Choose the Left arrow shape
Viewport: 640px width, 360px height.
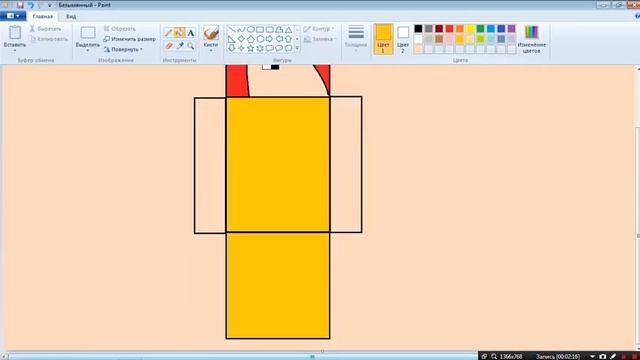pos(279,39)
